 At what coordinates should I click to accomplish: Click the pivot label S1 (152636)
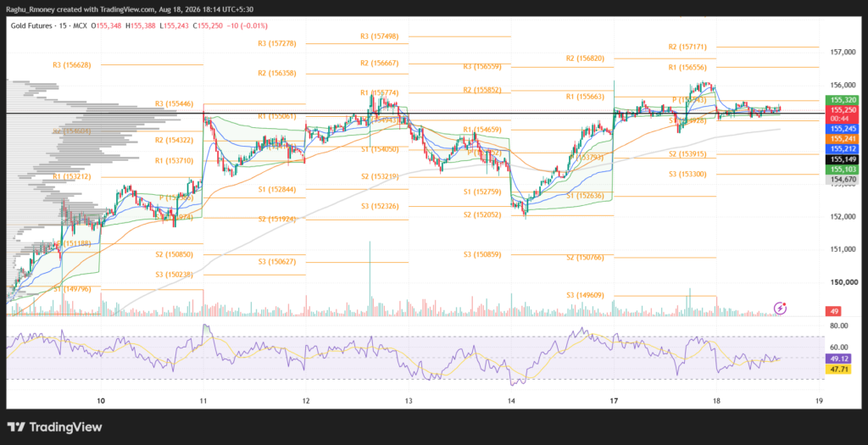(x=585, y=196)
